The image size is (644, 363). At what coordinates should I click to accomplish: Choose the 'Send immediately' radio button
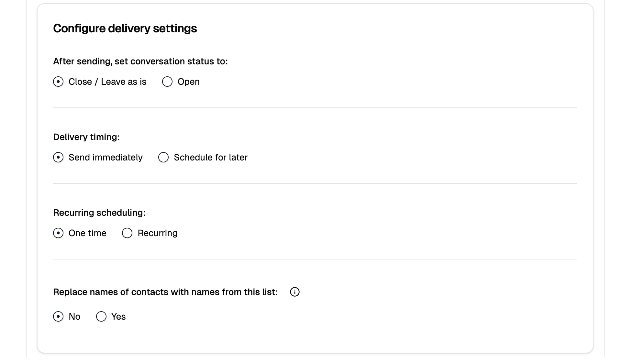(58, 157)
